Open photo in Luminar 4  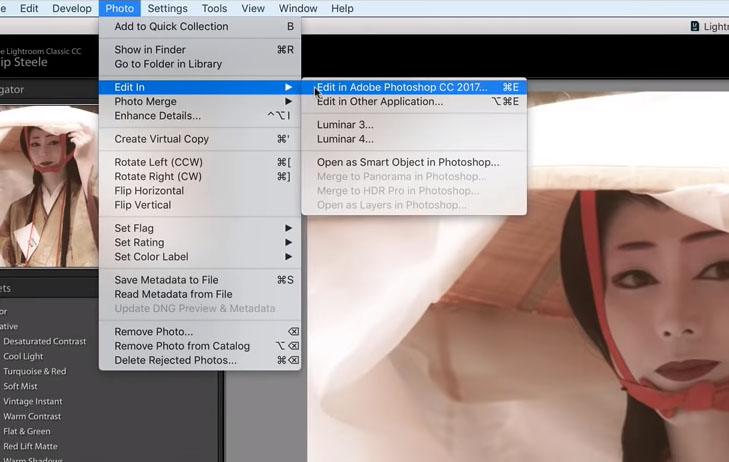pyautogui.click(x=414, y=139)
